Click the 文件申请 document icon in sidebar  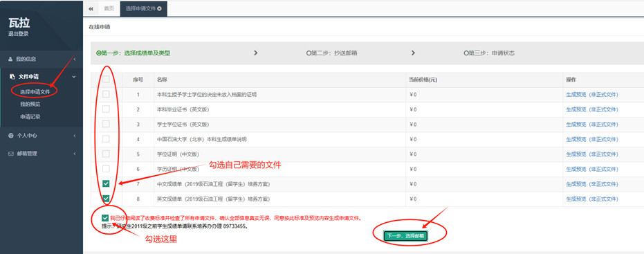click(12, 76)
